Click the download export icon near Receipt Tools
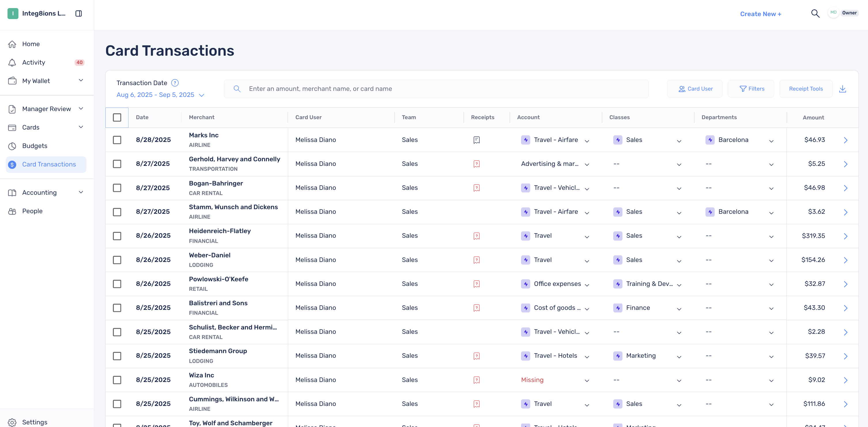 click(x=843, y=89)
